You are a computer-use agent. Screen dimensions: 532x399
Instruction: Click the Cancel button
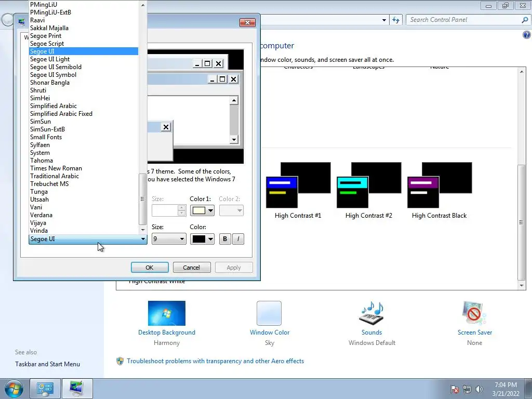(192, 268)
